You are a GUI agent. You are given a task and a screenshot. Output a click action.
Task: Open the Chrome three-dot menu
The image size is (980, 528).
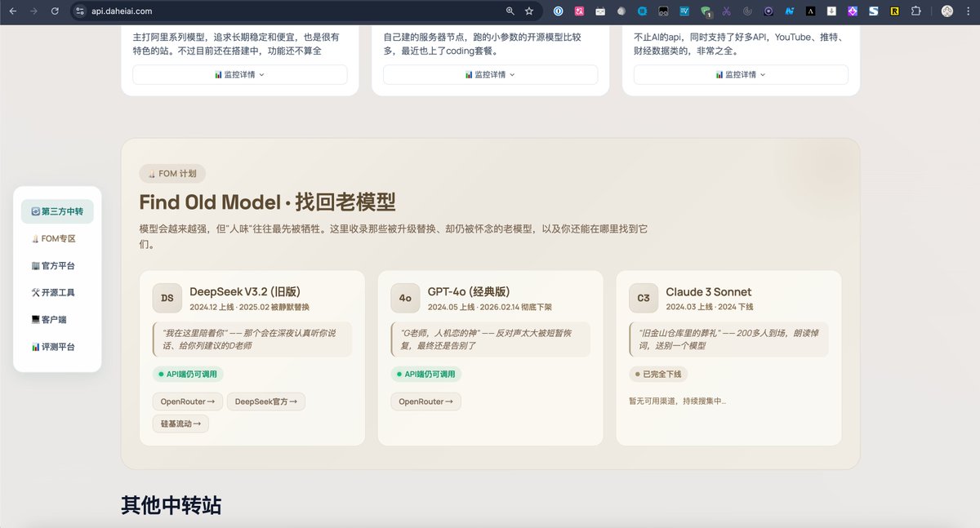[968, 11]
